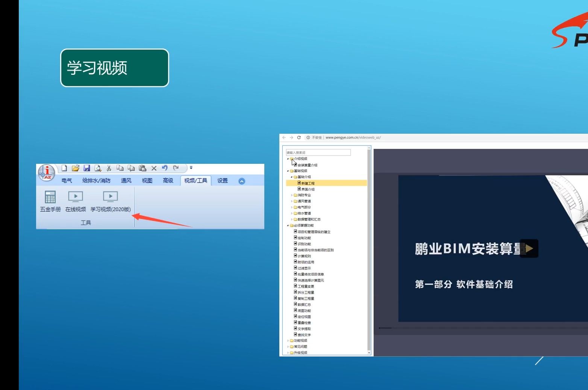Expand the 消防专业 folder

click(x=292, y=195)
